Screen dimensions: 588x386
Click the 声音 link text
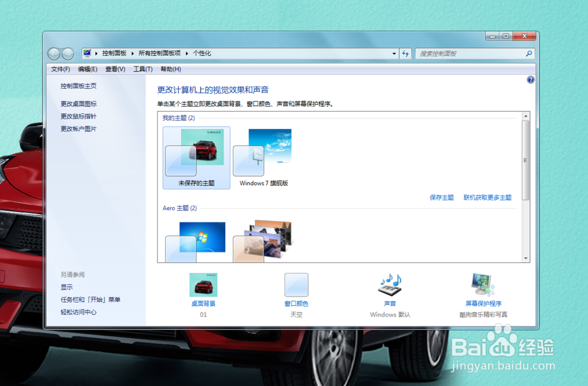point(390,304)
